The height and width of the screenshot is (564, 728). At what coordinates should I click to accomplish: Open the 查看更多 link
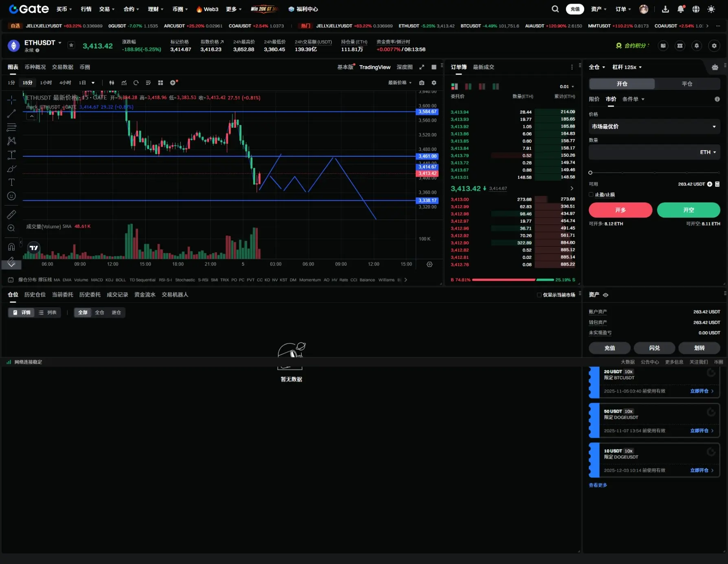pos(598,485)
